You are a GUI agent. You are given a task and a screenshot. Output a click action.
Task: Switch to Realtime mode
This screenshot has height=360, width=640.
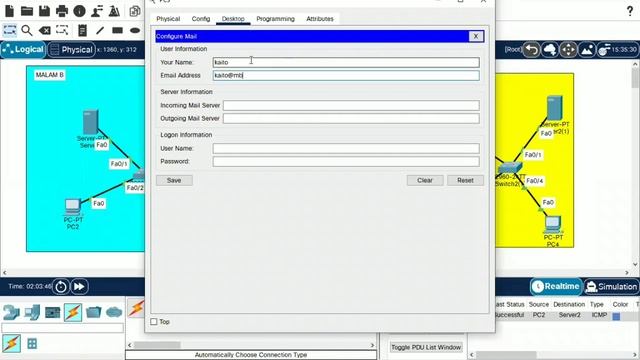click(556, 287)
